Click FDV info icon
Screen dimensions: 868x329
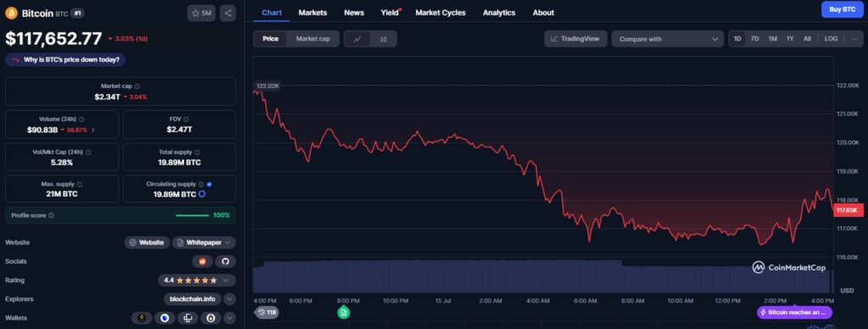point(186,119)
